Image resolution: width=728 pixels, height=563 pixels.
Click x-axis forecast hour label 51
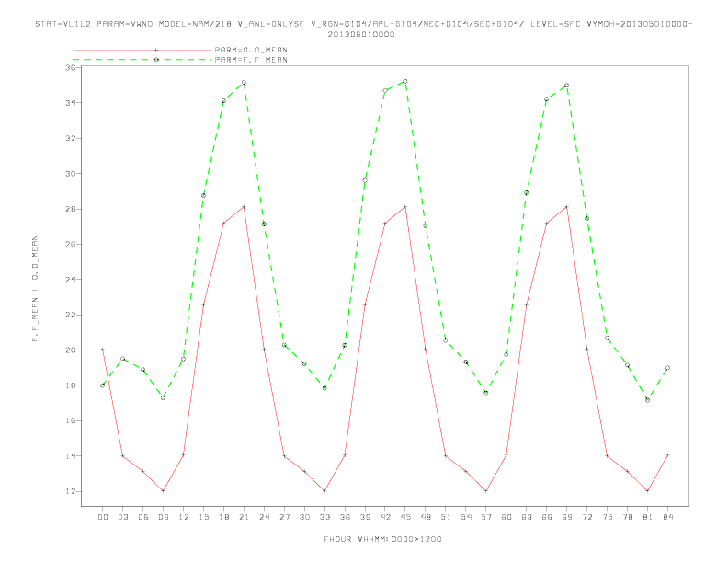pos(446,517)
